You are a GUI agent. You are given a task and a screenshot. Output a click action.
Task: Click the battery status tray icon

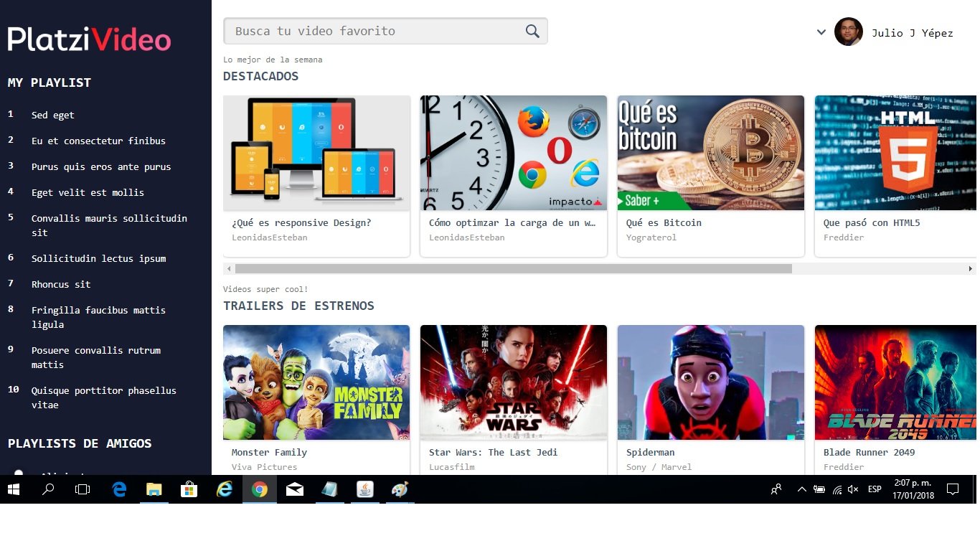[819, 489]
